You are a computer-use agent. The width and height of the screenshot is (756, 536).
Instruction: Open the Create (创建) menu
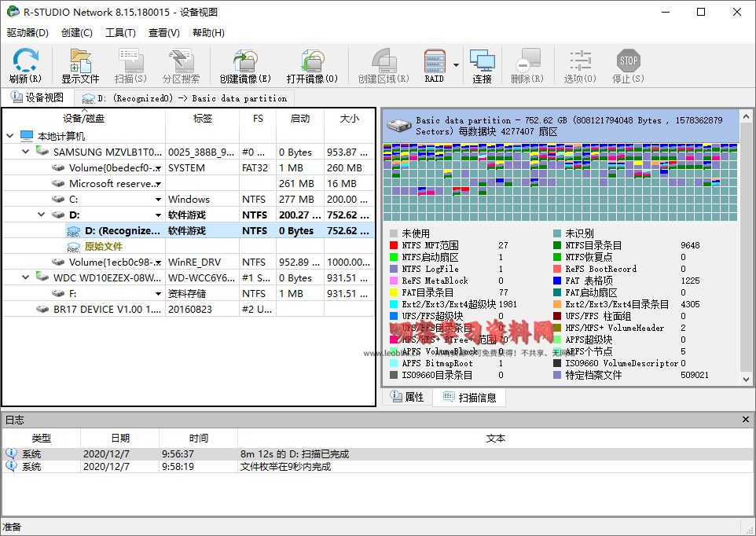click(x=77, y=33)
